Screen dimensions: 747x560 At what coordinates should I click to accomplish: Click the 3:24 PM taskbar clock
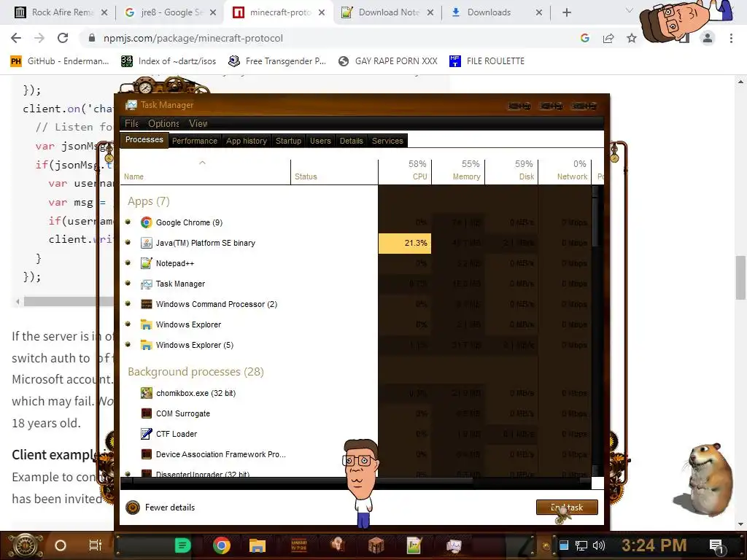(x=654, y=545)
